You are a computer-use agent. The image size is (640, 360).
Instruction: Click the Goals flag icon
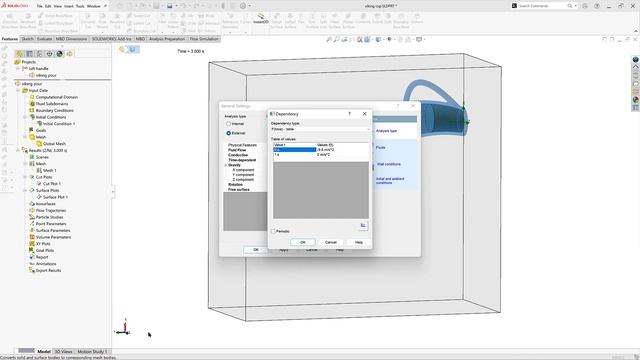coord(32,130)
